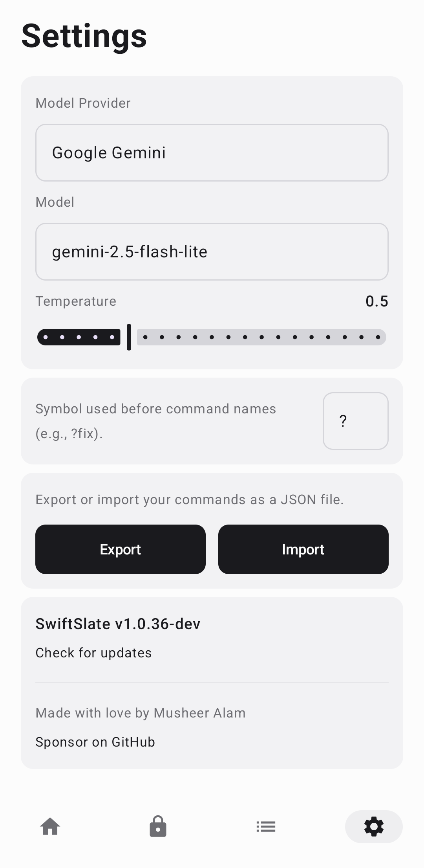Change the model from gemini-2.5-flash-lite
The width and height of the screenshot is (424, 868).
[x=212, y=251]
